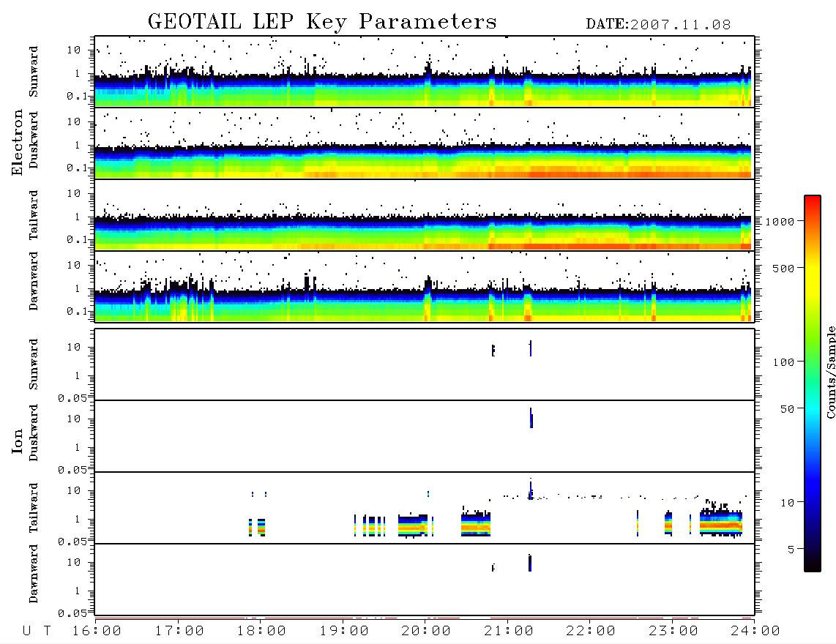Click the "100" color scale label
The height and width of the screenshot is (644, 836).
(x=783, y=362)
